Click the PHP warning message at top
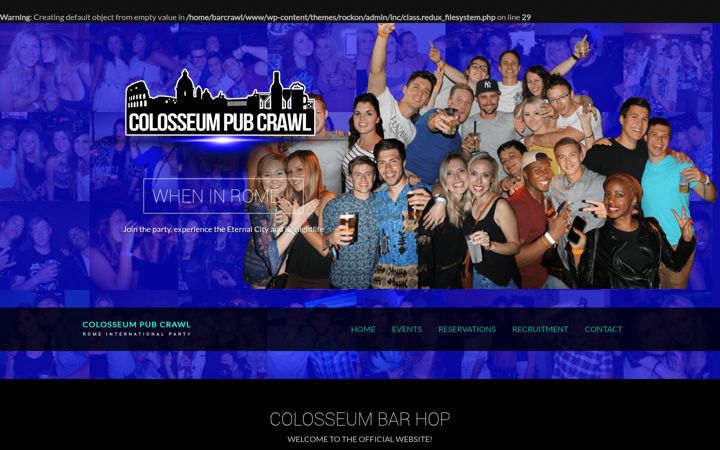This screenshot has width=720, height=450. coord(265,17)
